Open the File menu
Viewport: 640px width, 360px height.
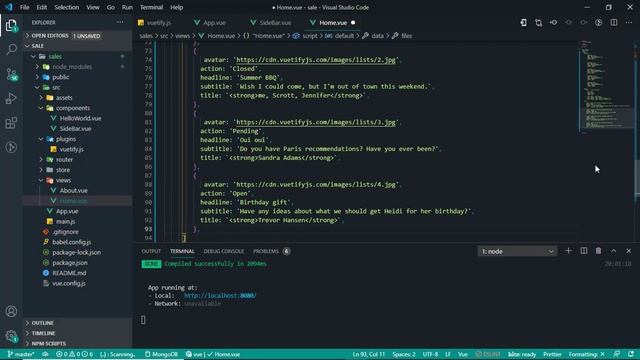tap(24, 7)
